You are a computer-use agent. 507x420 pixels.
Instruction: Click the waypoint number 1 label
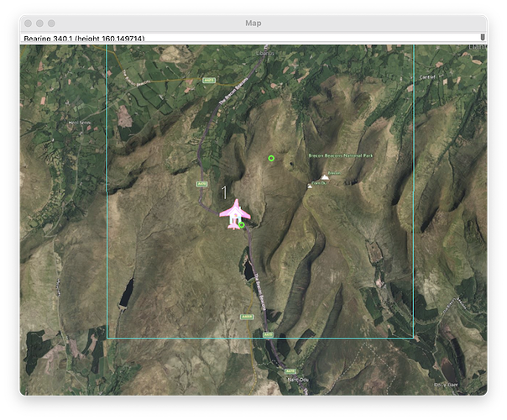[x=224, y=192]
